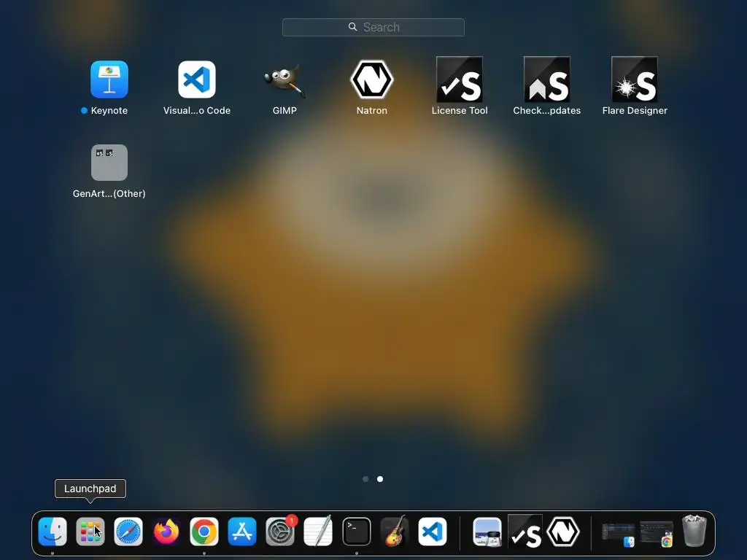Open Google Chrome from the Dock
This screenshot has width=747, height=560.
coord(204,532)
